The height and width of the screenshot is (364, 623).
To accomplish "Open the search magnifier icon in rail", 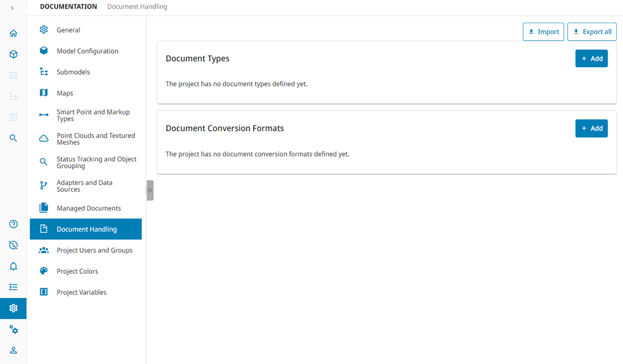I will (13, 138).
